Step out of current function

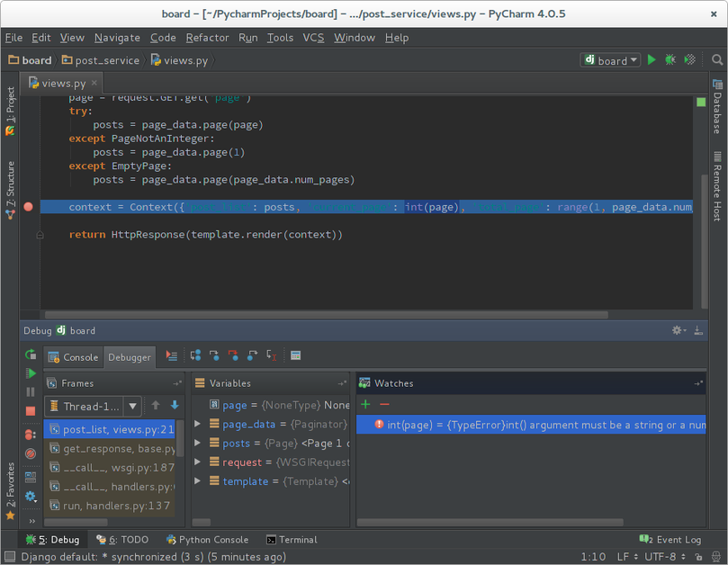tap(252, 355)
